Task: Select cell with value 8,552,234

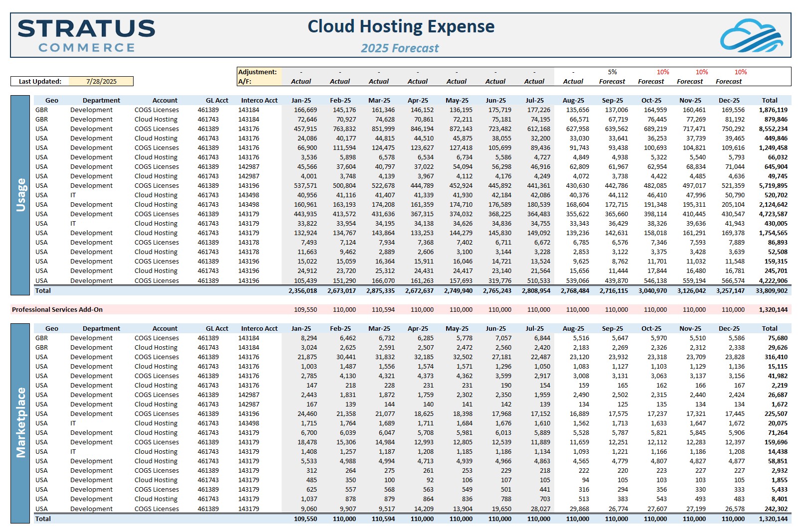Action: point(773,129)
